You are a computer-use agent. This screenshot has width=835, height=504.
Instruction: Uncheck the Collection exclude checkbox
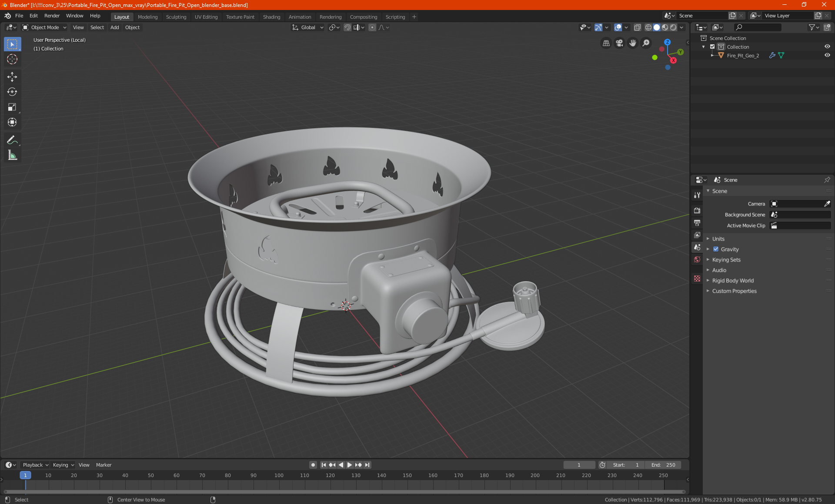712,46
